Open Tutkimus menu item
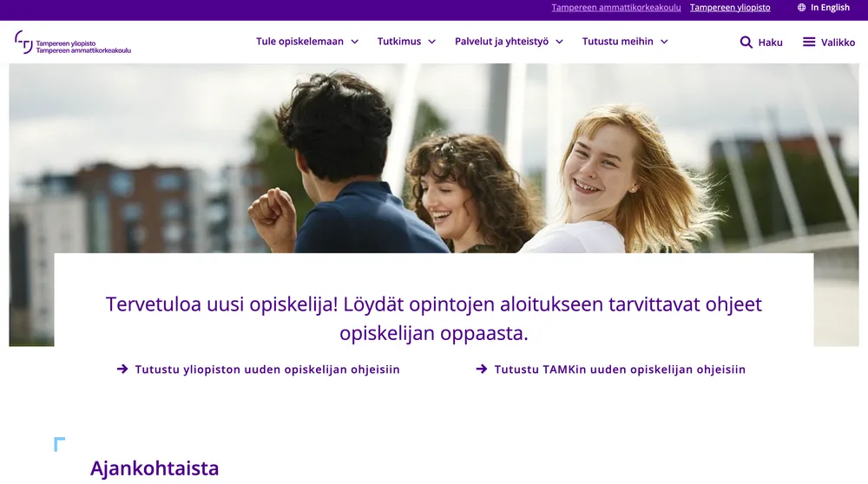The image size is (868, 484). pos(399,42)
